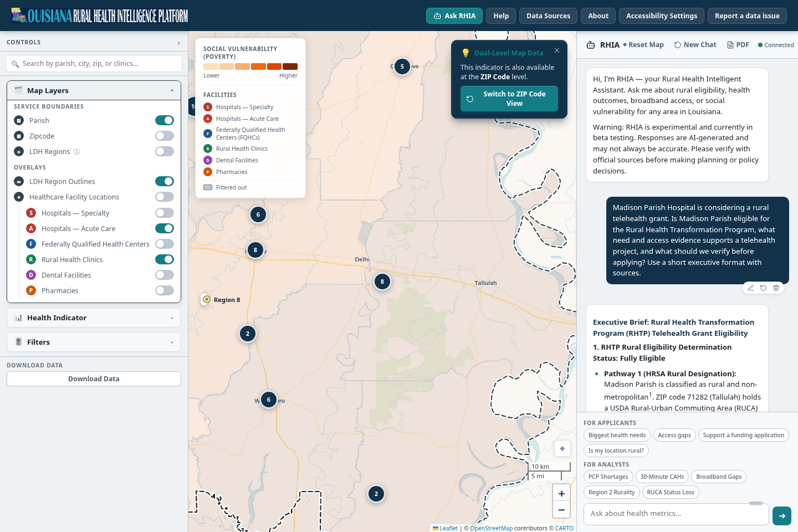Toggle the Parish boundary layer off

[165, 120]
